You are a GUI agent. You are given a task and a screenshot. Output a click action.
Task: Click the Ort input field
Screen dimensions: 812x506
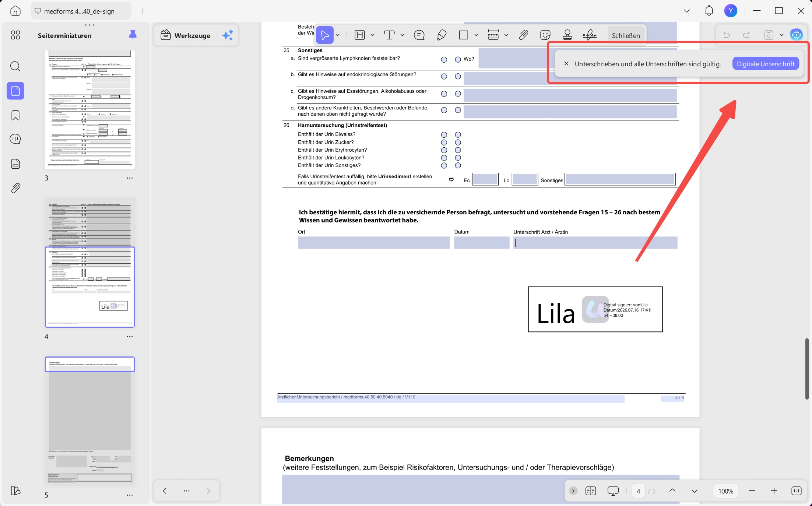click(x=373, y=243)
